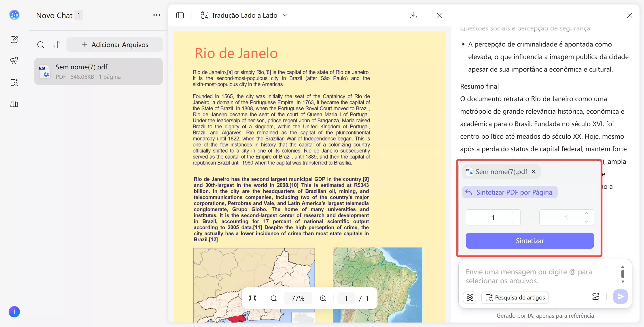644x327 pixels.
Task: Click the atom model-selection icon near the input
Action: point(470,297)
